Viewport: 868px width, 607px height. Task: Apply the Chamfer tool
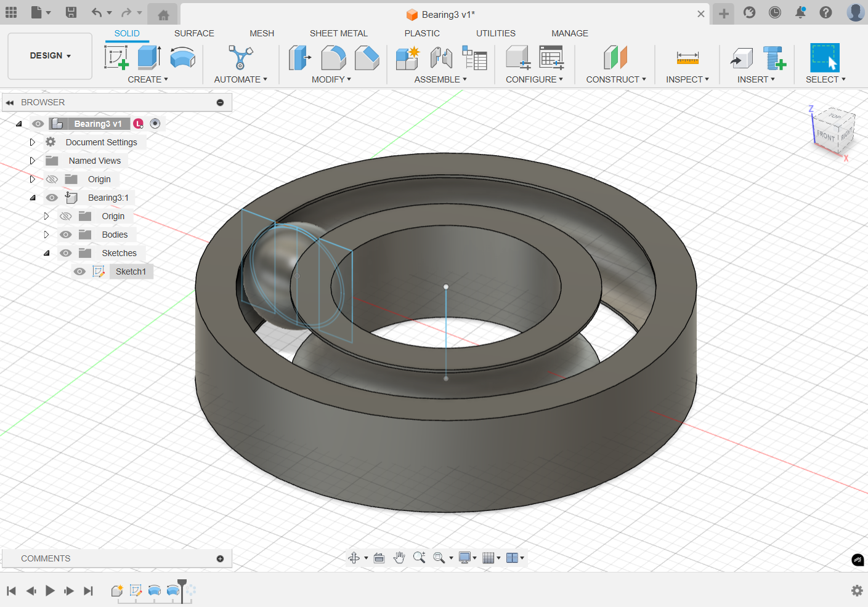[x=367, y=58]
